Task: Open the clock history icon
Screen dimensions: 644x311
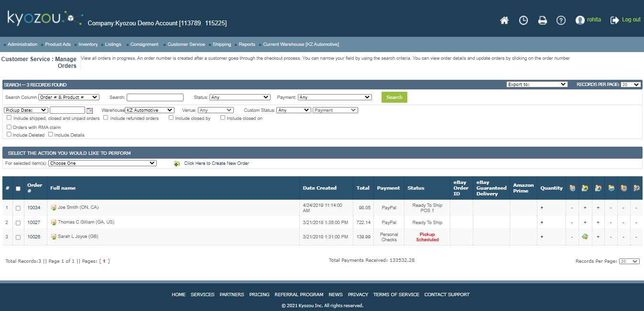Action: tap(524, 21)
